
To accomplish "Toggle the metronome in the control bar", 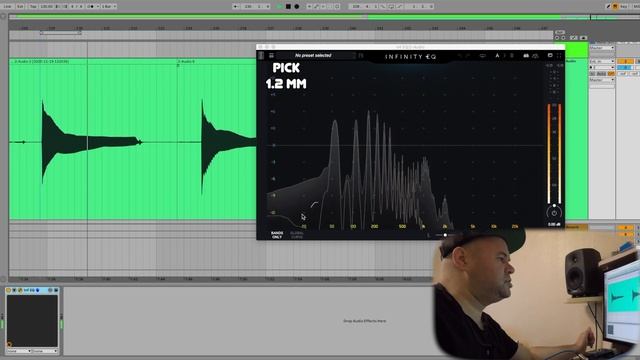I will pyautogui.click(x=91, y=7).
